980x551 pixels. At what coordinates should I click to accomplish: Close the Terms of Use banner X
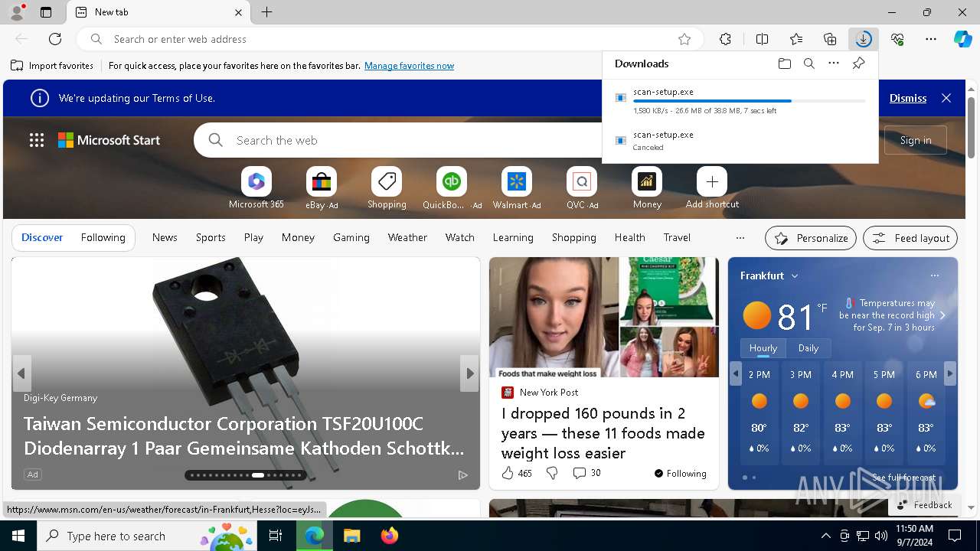tap(946, 98)
